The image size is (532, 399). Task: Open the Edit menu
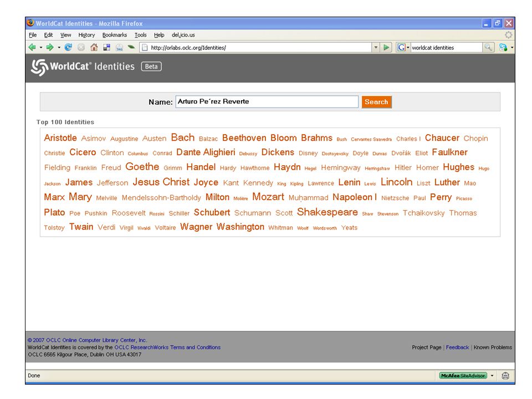click(49, 35)
